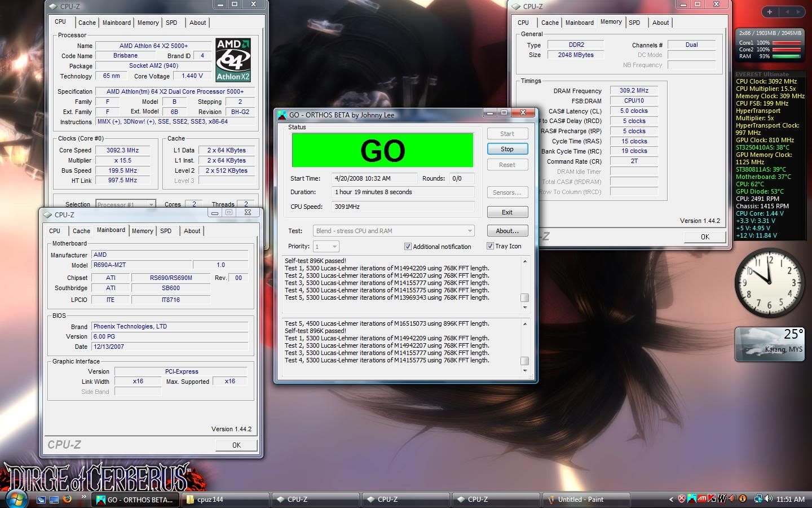Image resolution: width=812 pixels, height=508 pixels.
Task: Click the Exit button in ORTHOS
Action: [507, 212]
